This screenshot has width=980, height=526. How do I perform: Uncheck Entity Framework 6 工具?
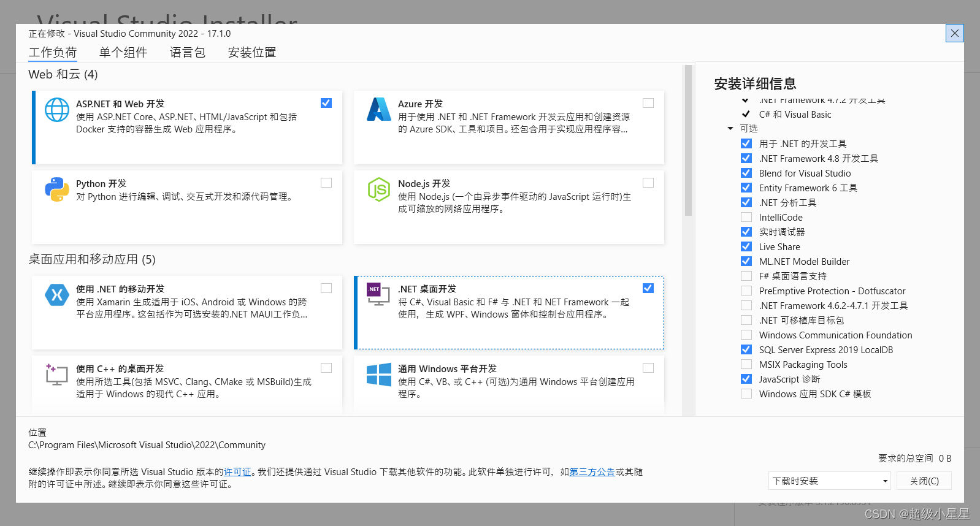[x=746, y=188]
